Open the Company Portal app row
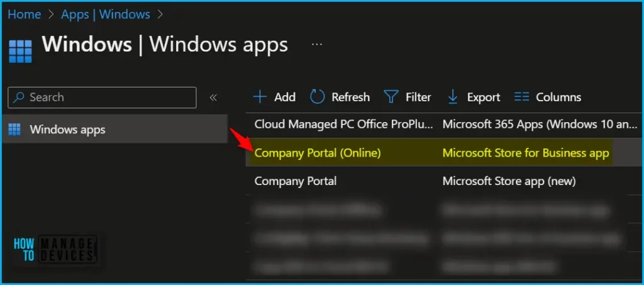Screen dimensions: 644x285 (296, 181)
